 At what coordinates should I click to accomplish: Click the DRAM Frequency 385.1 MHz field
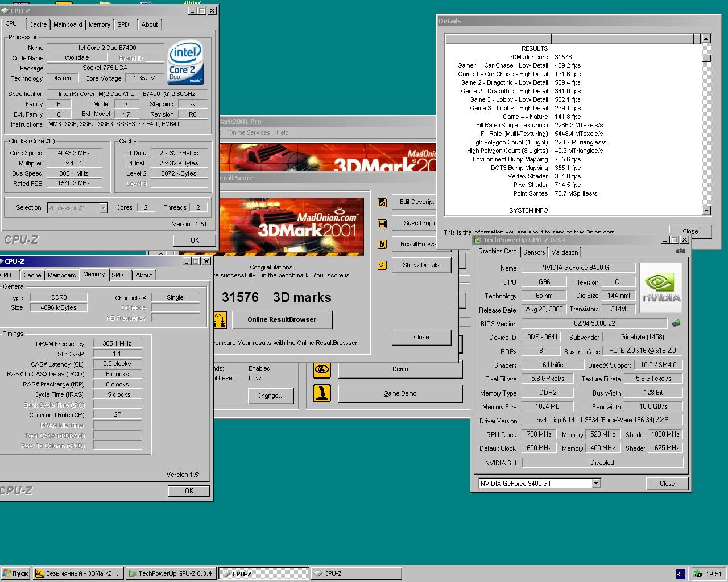coord(117,343)
